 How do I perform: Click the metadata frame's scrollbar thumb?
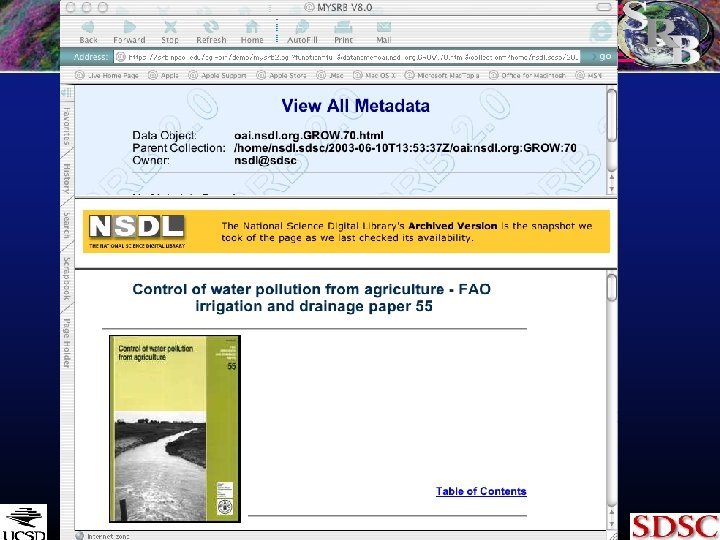612,115
